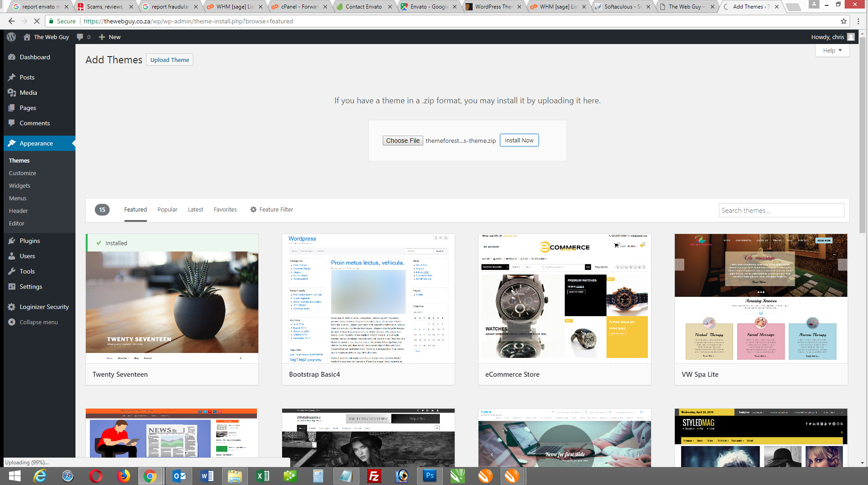Click Favorites tab in theme browser
The width and height of the screenshot is (868, 485).
pyautogui.click(x=225, y=209)
